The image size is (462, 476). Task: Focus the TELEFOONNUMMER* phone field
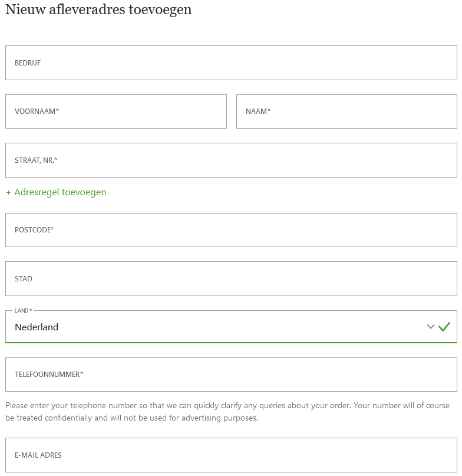tap(231, 375)
